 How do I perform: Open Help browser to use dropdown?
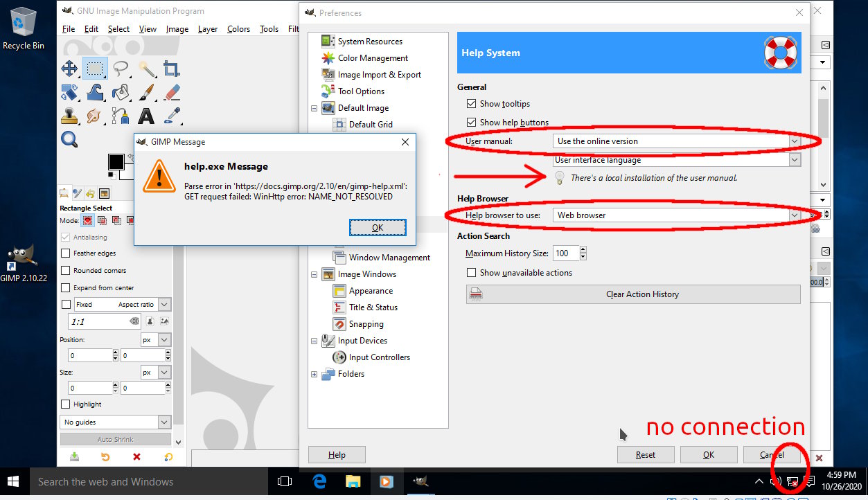(677, 215)
